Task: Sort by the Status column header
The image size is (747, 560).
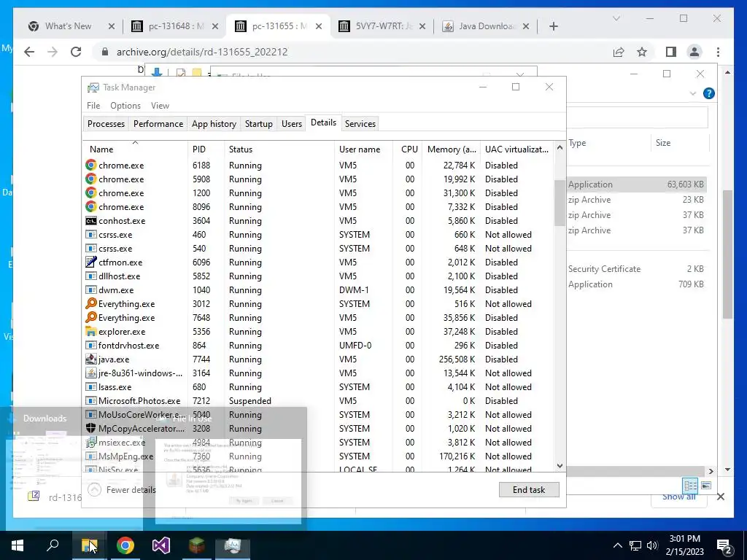Action: pyautogui.click(x=279, y=149)
